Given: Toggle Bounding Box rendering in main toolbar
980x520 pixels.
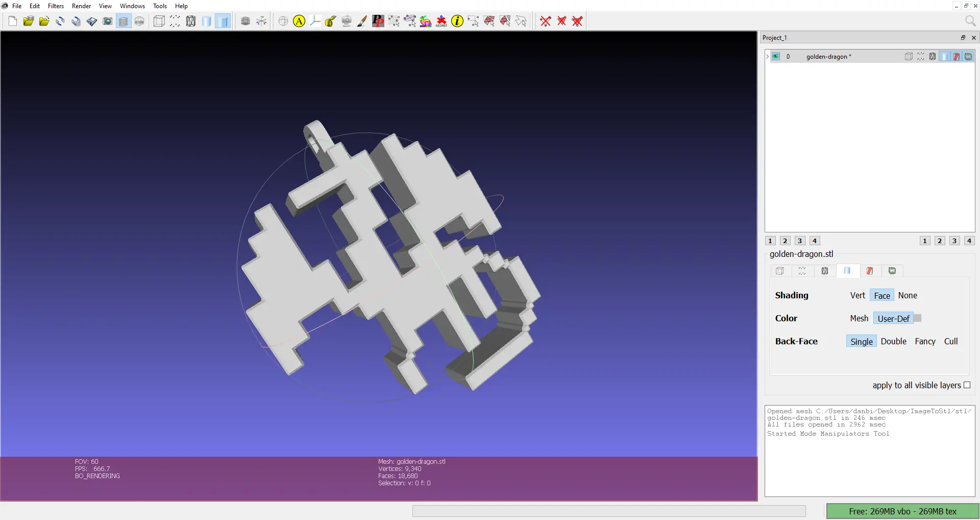Looking at the screenshot, I should [x=159, y=21].
